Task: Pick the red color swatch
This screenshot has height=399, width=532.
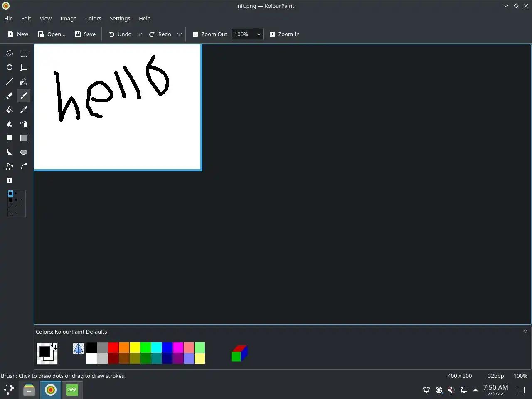Action: click(113, 347)
